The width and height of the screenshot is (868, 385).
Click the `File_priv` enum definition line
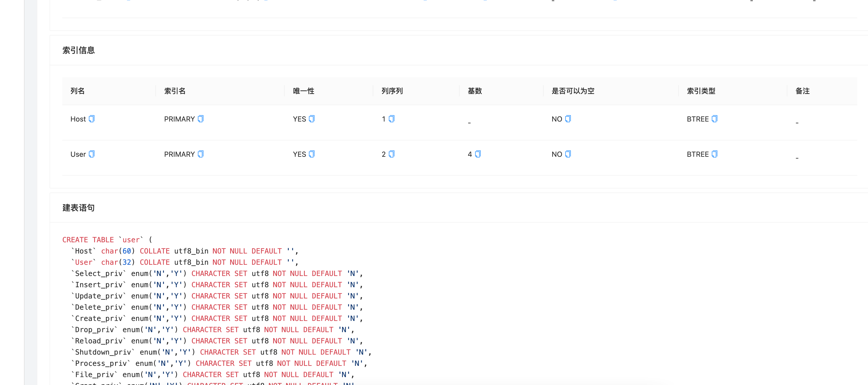(x=213, y=375)
